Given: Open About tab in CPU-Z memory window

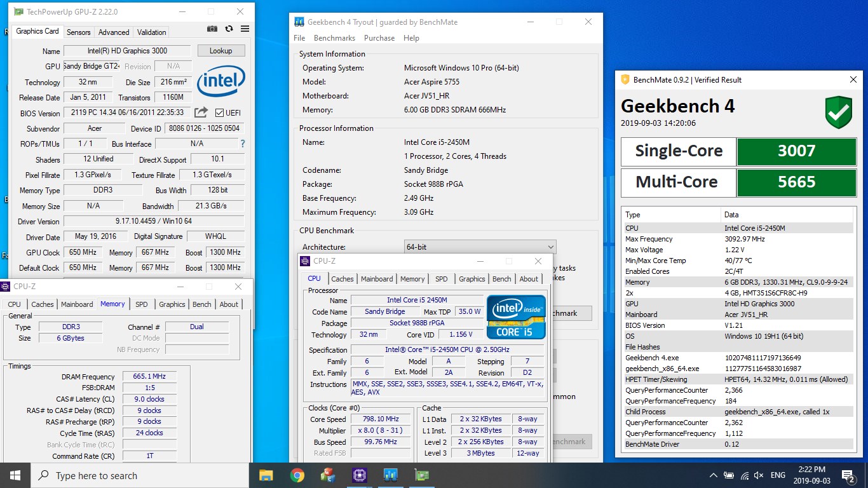Looking at the screenshot, I should click(x=229, y=304).
